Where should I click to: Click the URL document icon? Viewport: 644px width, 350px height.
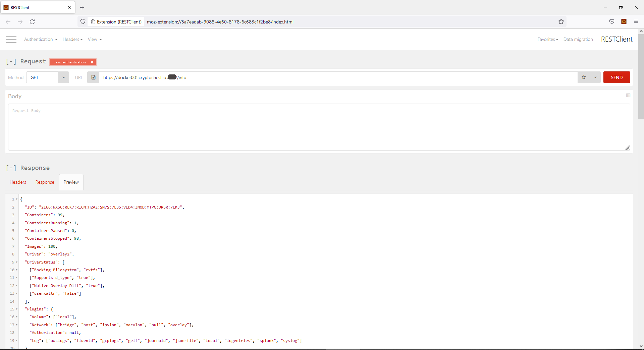tap(93, 77)
